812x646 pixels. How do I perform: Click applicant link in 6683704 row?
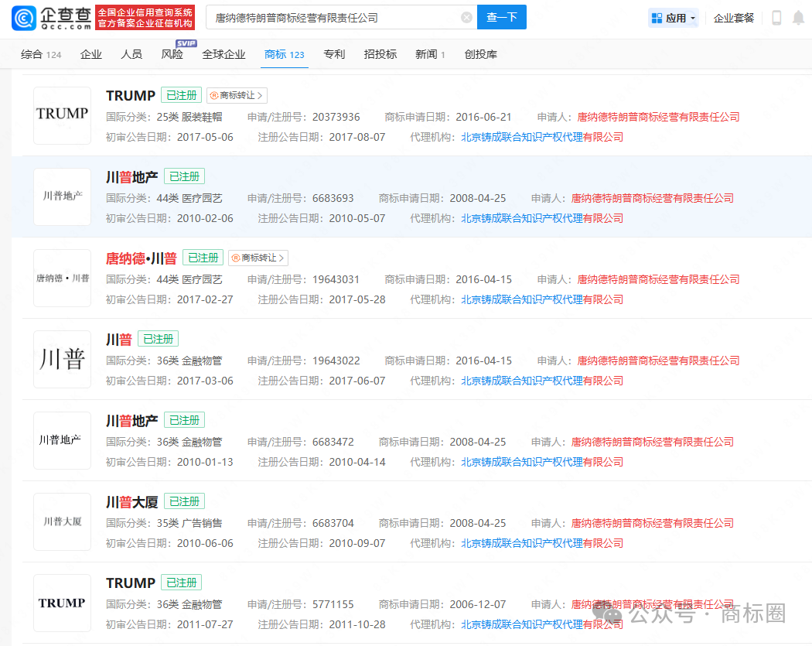coord(653,524)
